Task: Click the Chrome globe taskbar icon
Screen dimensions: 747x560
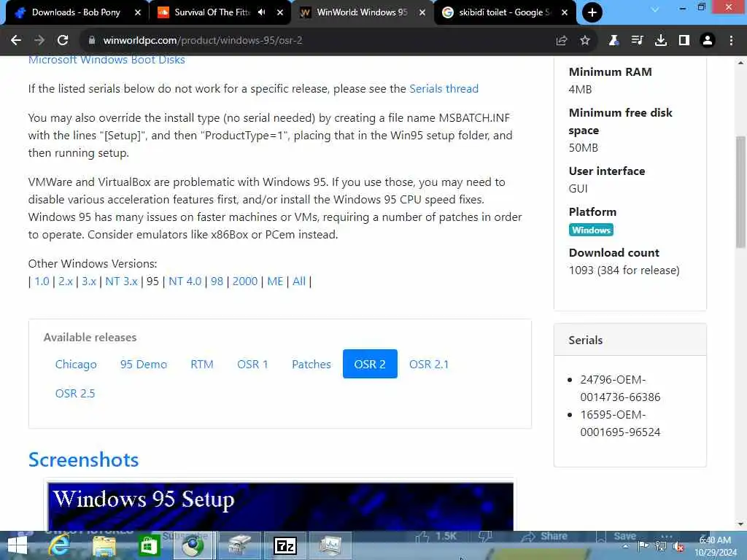Action: (x=193, y=545)
